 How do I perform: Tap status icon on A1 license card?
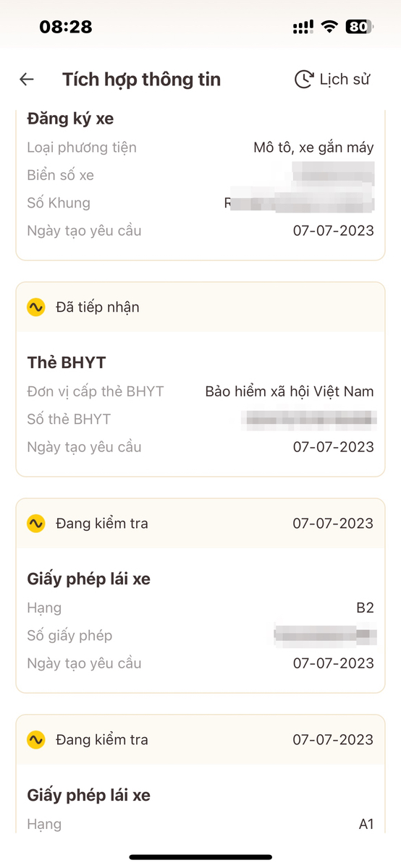(36, 739)
